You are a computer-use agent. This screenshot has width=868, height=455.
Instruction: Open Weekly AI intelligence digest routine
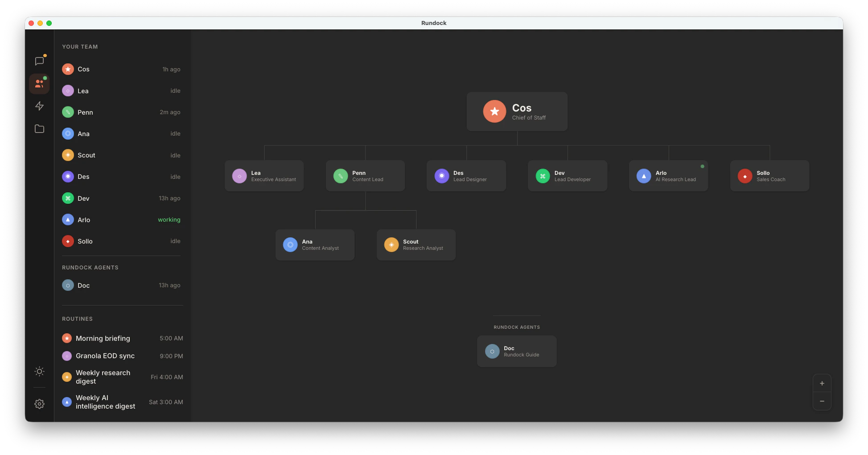click(x=123, y=402)
